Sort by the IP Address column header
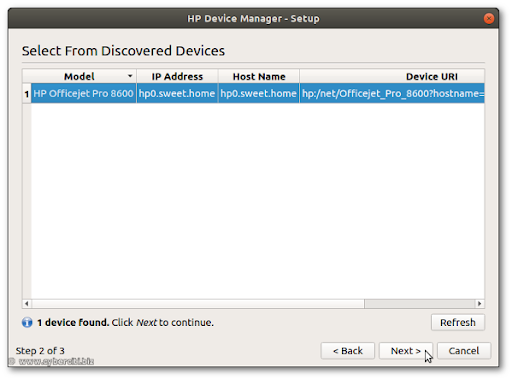Image resolution: width=512 pixels, height=380 pixels. [177, 76]
